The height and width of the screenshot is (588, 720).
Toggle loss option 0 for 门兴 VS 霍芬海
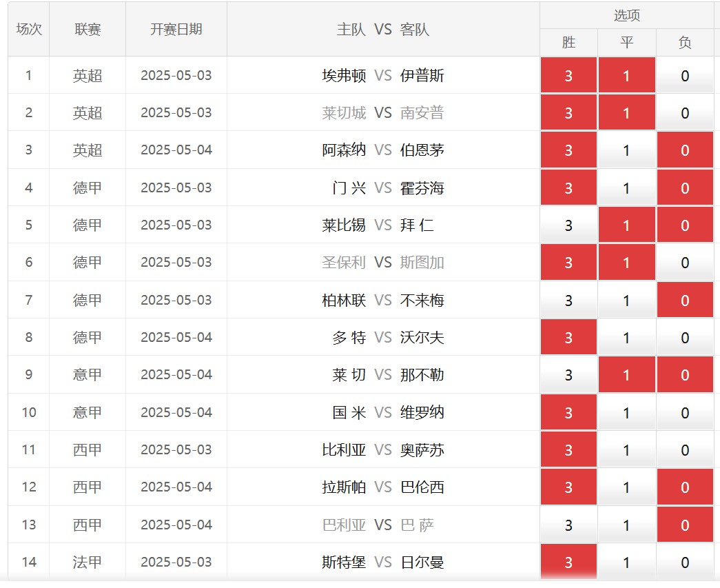(x=685, y=187)
